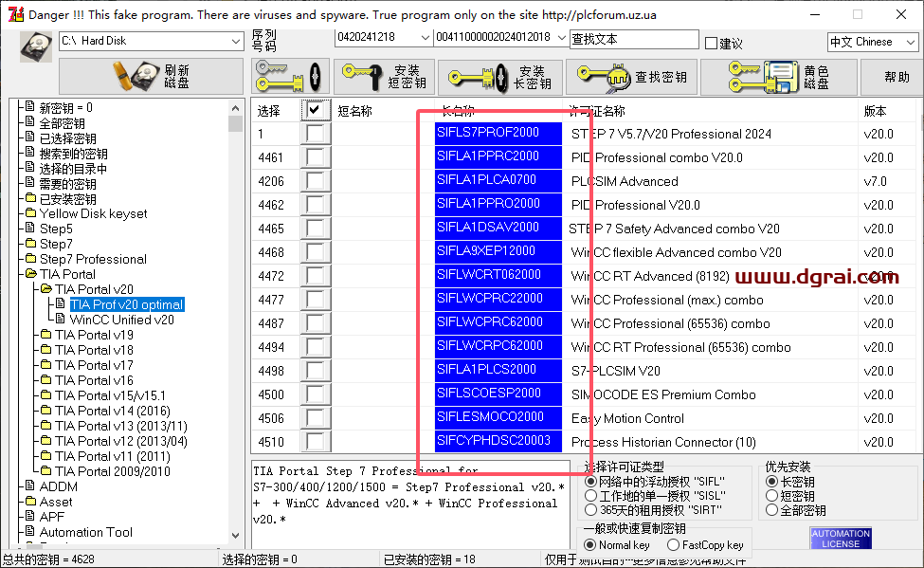Select Step5 tree item
Image resolution: width=924 pixels, height=568 pixels.
(x=56, y=229)
